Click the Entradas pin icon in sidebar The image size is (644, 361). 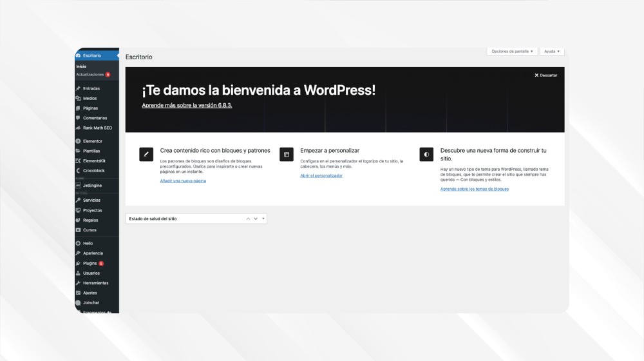[78, 88]
